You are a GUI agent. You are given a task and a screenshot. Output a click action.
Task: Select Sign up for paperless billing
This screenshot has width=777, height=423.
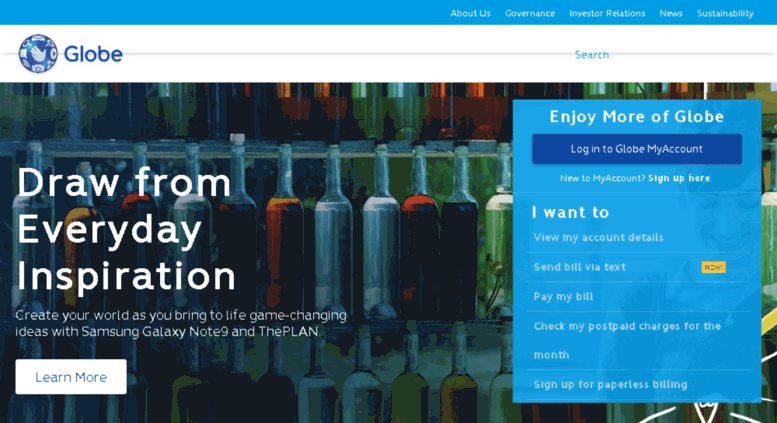tap(610, 384)
